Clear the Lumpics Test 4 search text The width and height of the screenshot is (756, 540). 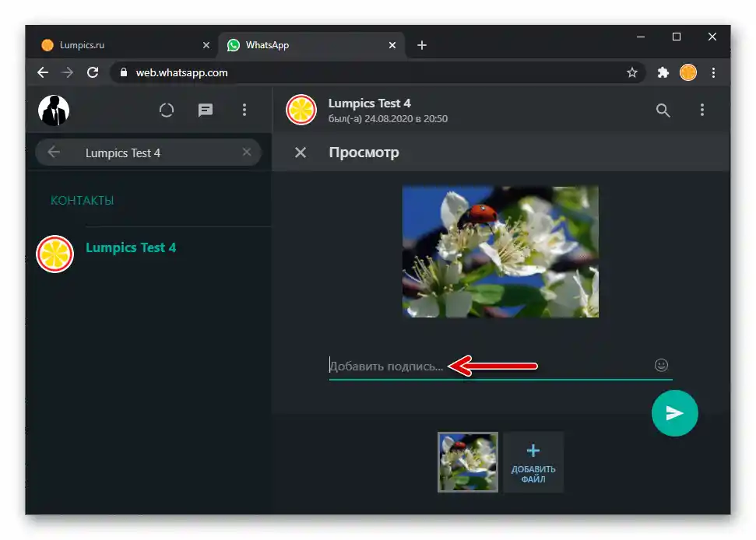(x=247, y=153)
